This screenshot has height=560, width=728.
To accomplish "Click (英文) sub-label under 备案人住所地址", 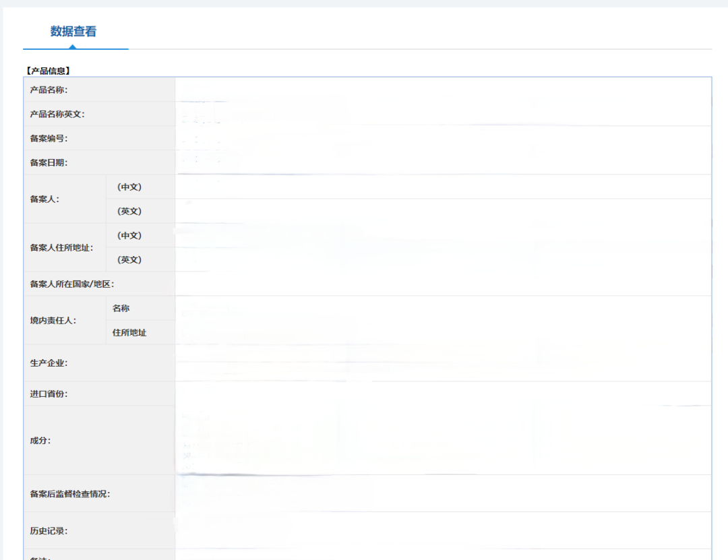I will [129, 259].
